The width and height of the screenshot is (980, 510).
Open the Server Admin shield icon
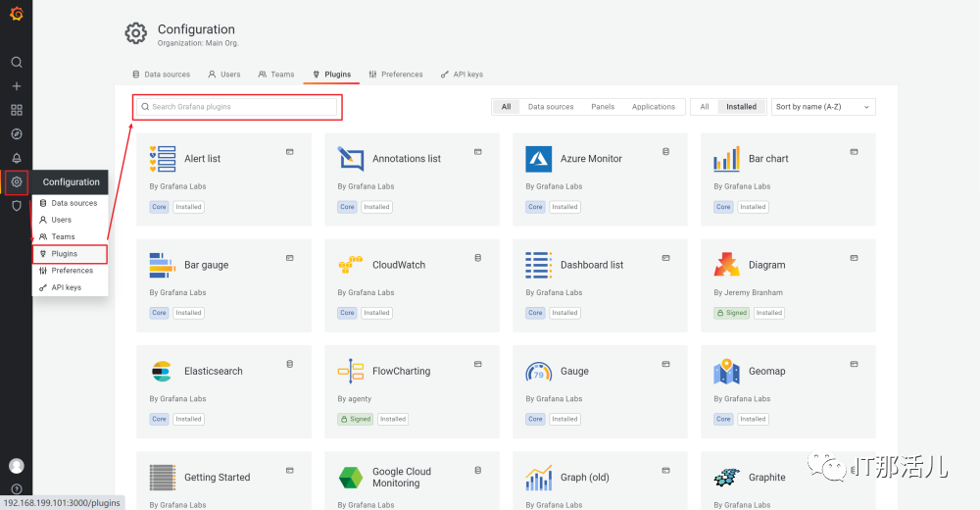[17, 206]
